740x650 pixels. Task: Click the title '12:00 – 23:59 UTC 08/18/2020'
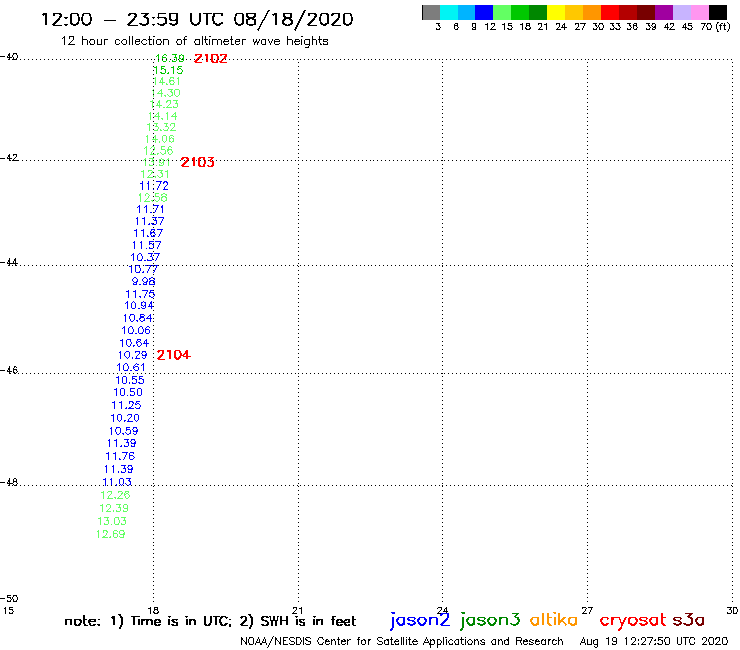pyautogui.click(x=197, y=19)
